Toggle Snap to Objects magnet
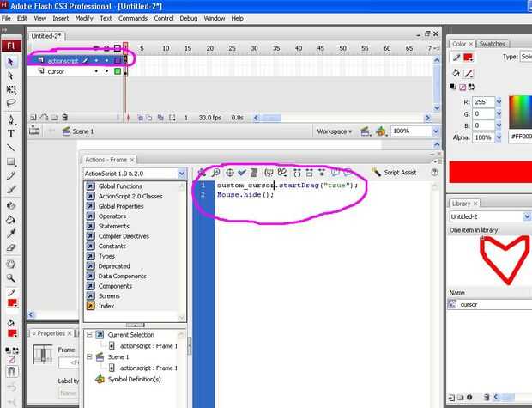Screen dimensions: 532x408 tap(11, 372)
